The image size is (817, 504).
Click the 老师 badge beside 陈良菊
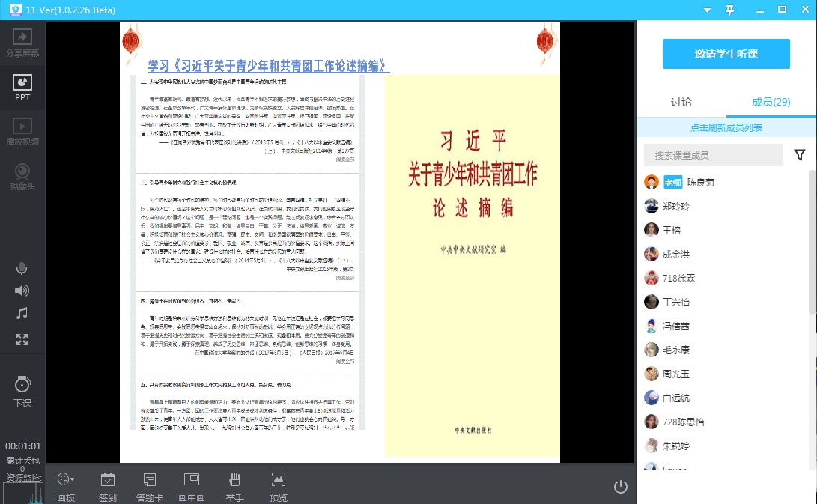click(673, 183)
